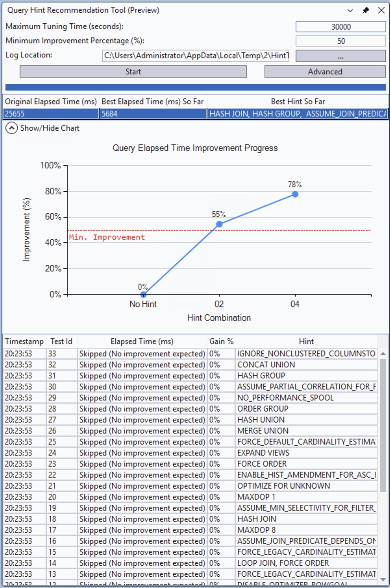Select the 55% data point on chart
The height and width of the screenshot is (588, 390).
coord(219,224)
